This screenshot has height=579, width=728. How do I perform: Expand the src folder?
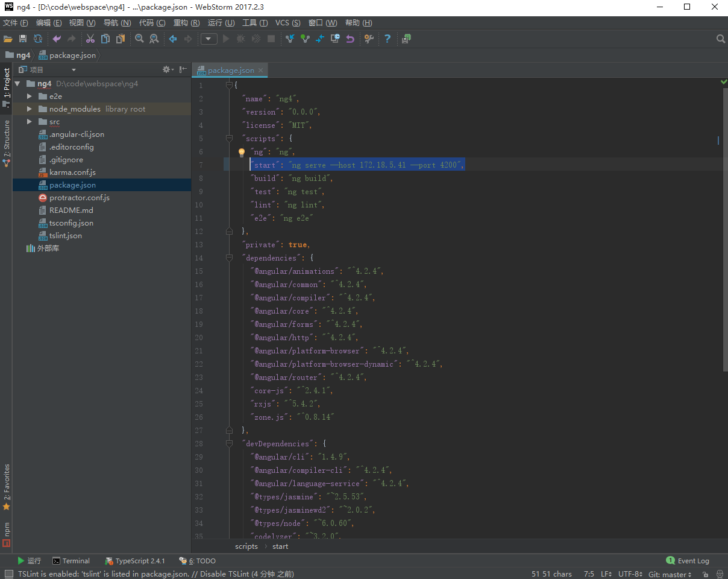[x=29, y=122]
